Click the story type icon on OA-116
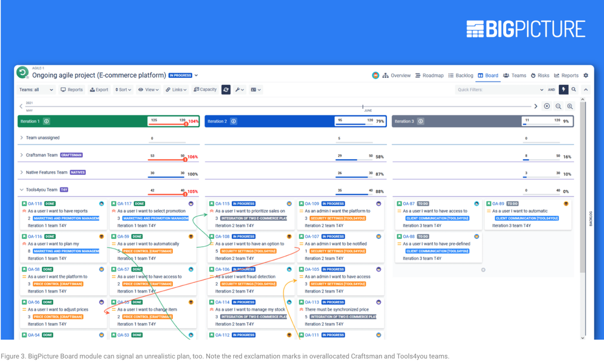 (x=24, y=236)
